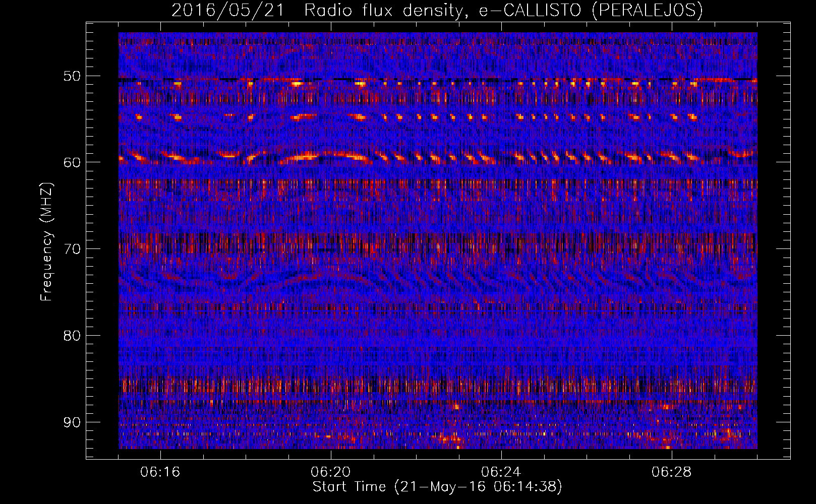Click the 06:16 time tick label
The image size is (816, 504).
coord(160,472)
